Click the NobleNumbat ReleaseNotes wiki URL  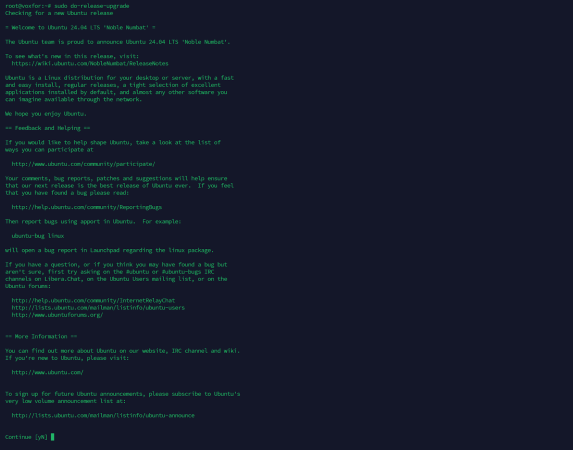[90, 63]
